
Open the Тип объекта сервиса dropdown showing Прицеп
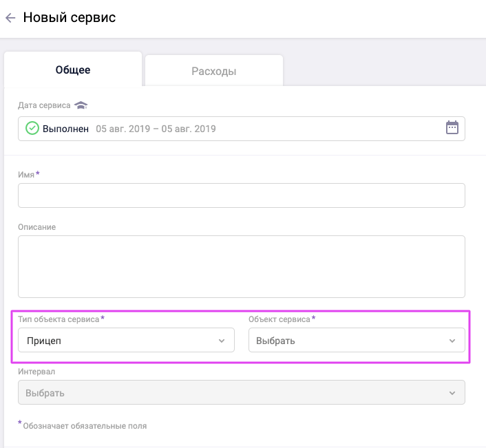(117, 341)
